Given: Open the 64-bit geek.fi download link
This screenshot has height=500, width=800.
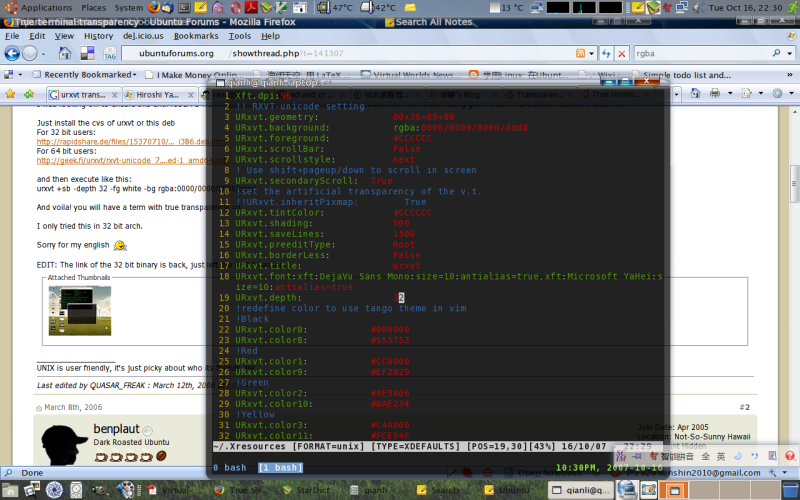Looking at the screenshot, I should [130, 160].
